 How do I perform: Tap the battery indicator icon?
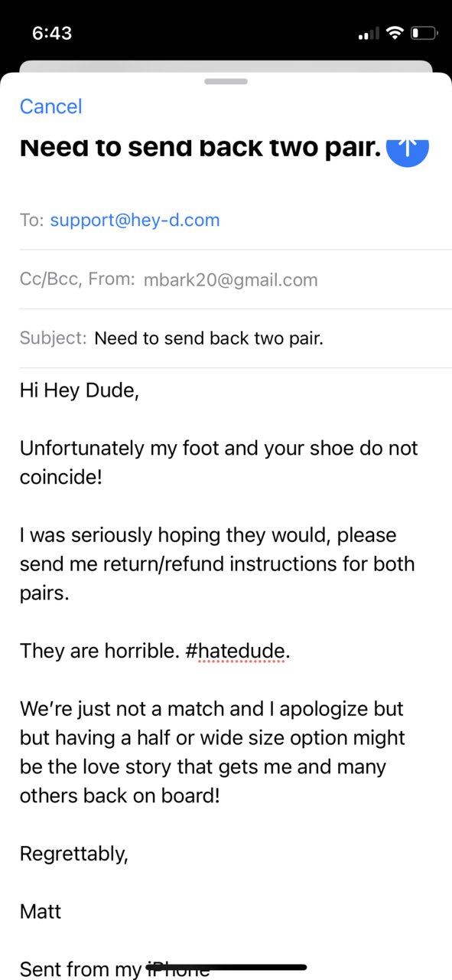coord(424,33)
